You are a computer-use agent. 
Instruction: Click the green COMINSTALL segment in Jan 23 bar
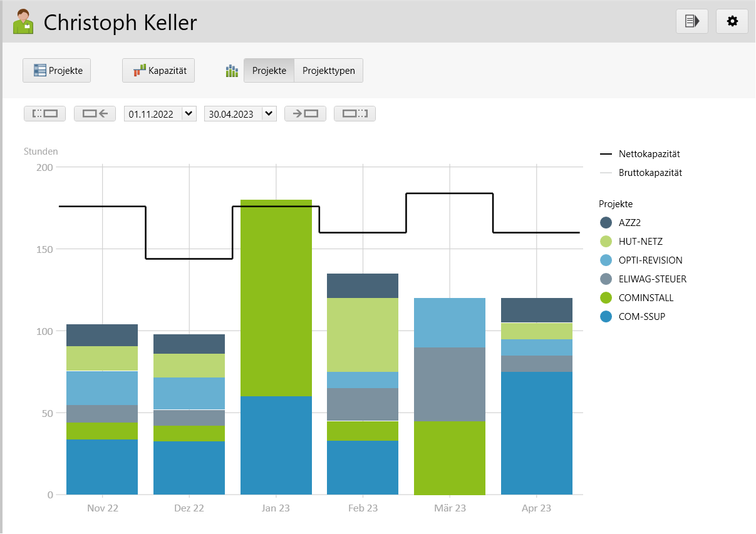[x=276, y=297]
